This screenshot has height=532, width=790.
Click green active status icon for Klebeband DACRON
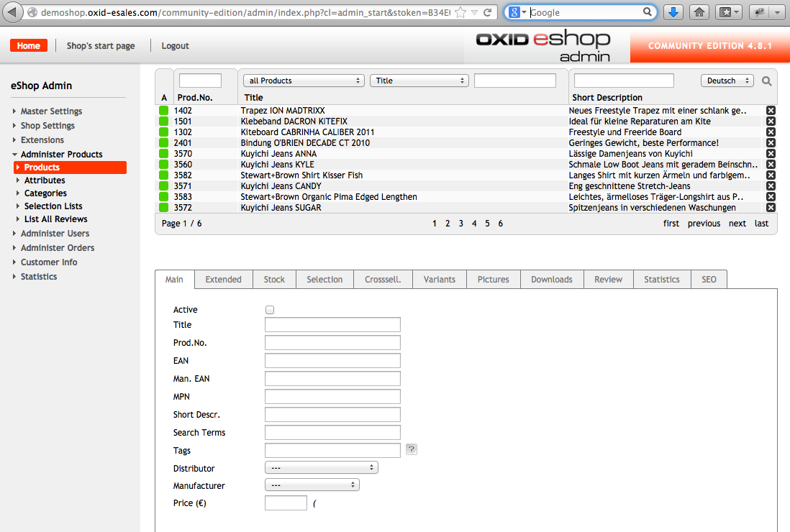click(163, 121)
